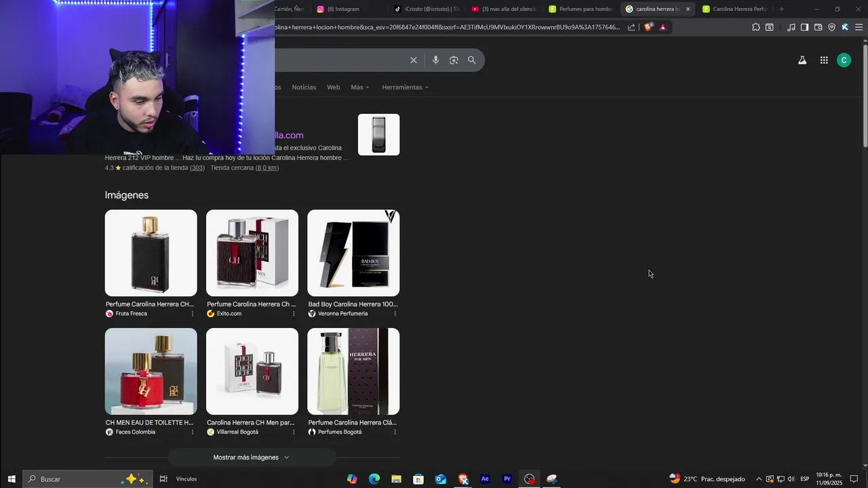Image resolution: width=868 pixels, height=488 pixels.
Task: Open more options for Villarreal Bogotá result
Action: click(x=294, y=432)
